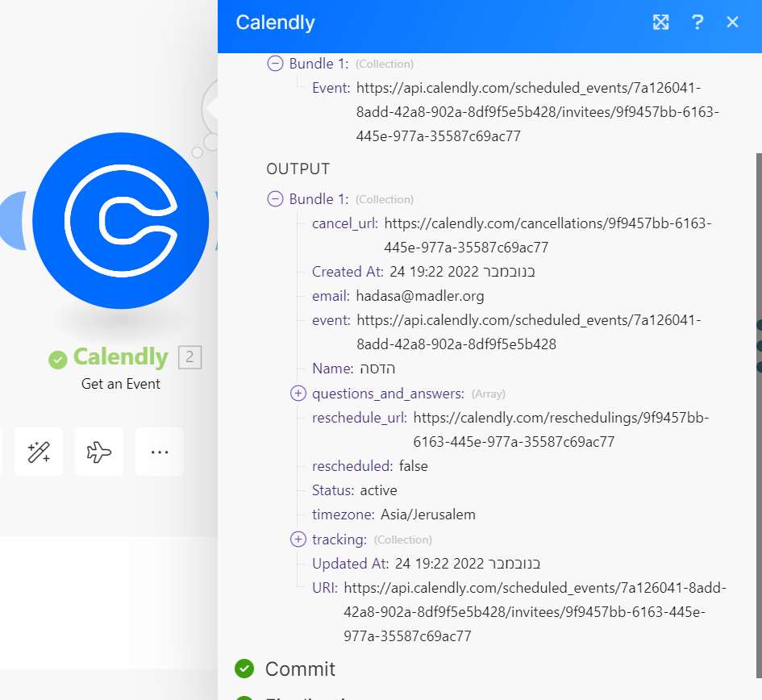
Task: Click the tracking key label
Action: (339, 539)
